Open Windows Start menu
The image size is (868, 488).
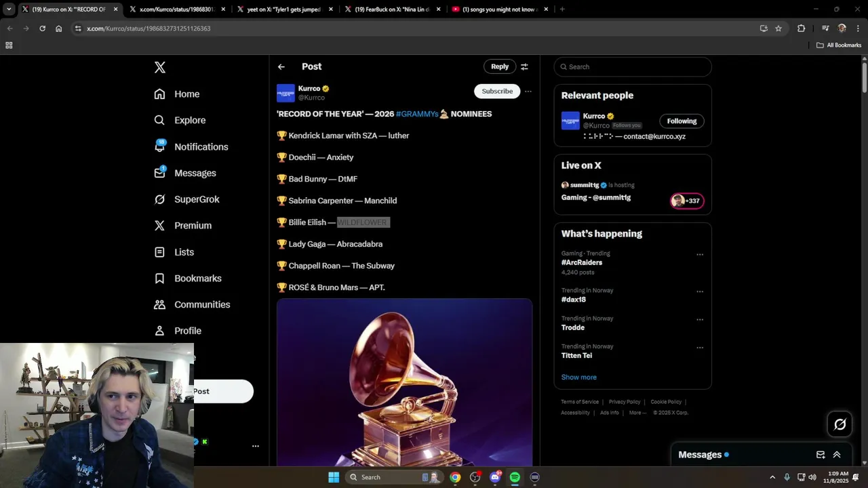[334, 477]
